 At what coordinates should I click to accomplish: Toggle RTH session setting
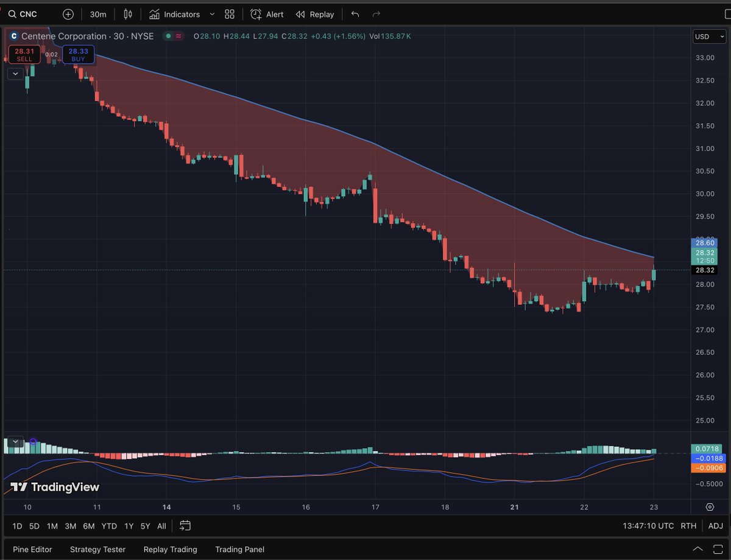[x=688, y=526]
